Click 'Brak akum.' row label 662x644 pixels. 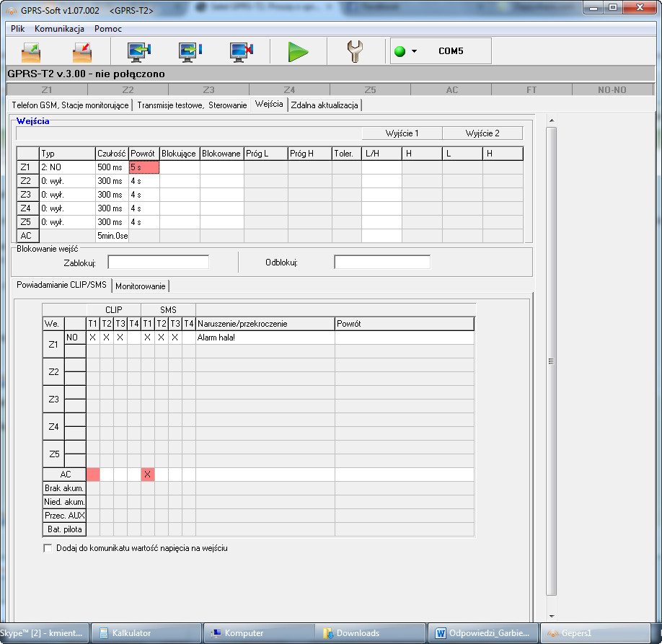click(64, 488)
